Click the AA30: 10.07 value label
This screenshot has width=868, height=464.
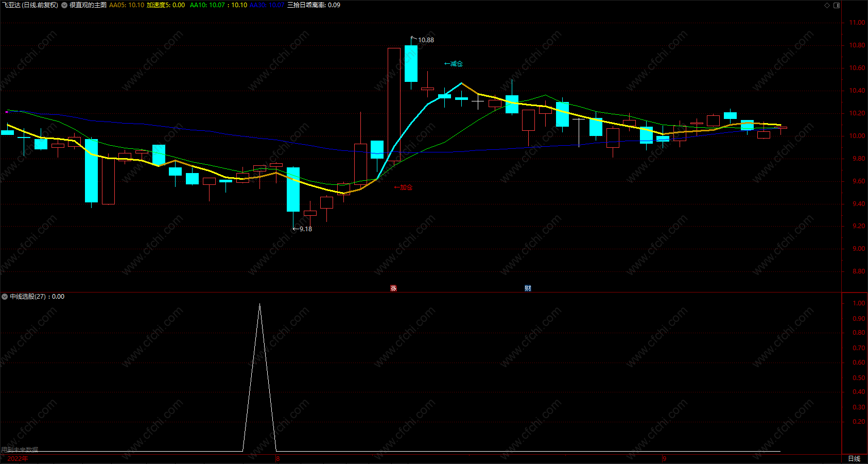coord(267,5)
